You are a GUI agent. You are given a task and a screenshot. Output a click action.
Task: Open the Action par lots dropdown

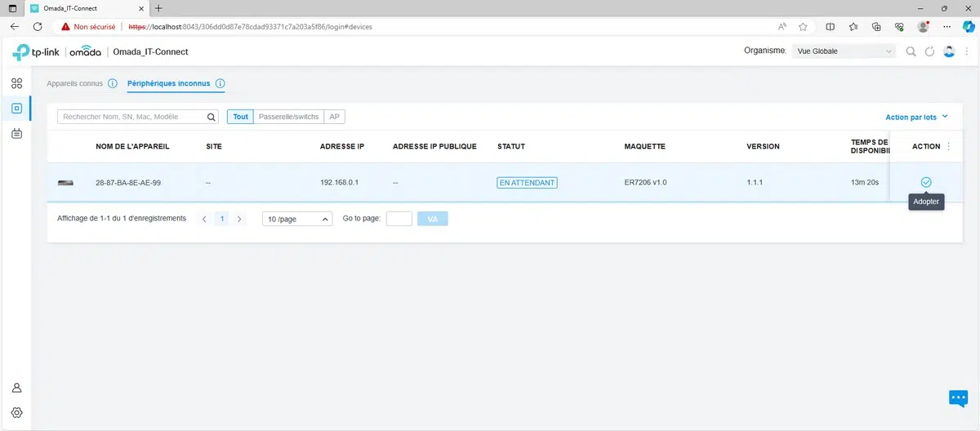916,117
